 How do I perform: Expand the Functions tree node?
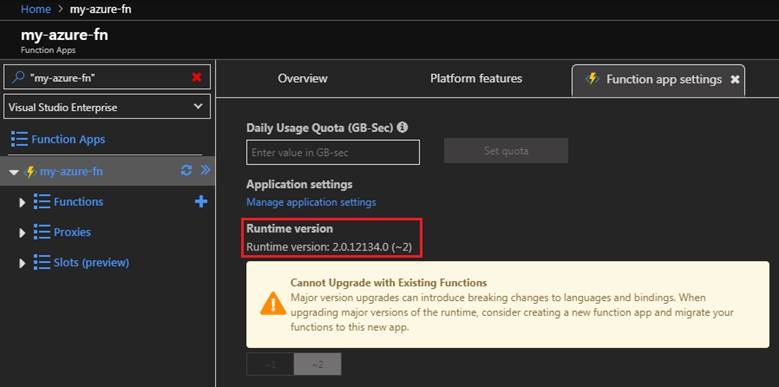click(x=22, y=203)
